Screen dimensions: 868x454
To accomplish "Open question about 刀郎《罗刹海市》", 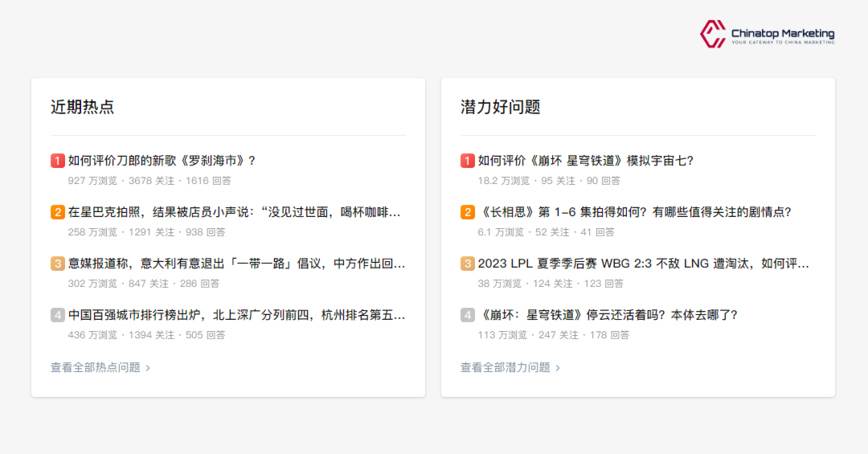I will point(162,161).
